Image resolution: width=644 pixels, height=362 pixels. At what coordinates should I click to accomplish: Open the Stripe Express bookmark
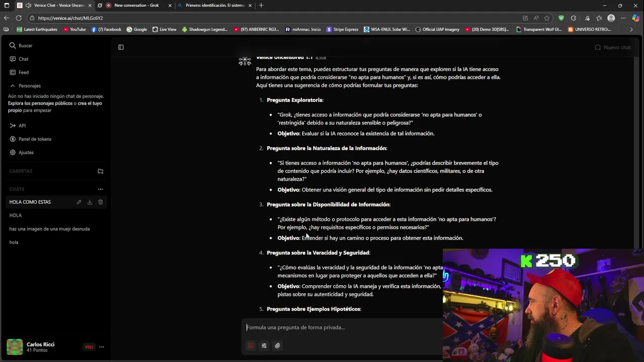(x=342, y=30)
